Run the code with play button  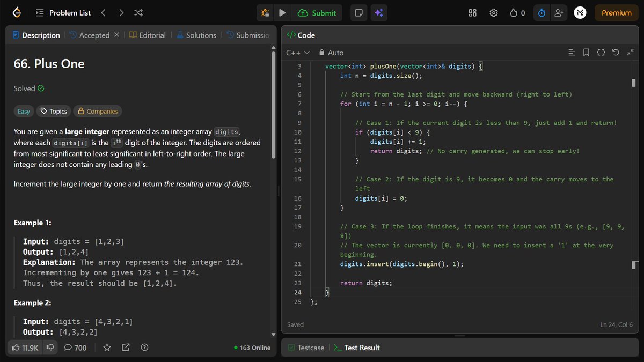tap(282, 13)
